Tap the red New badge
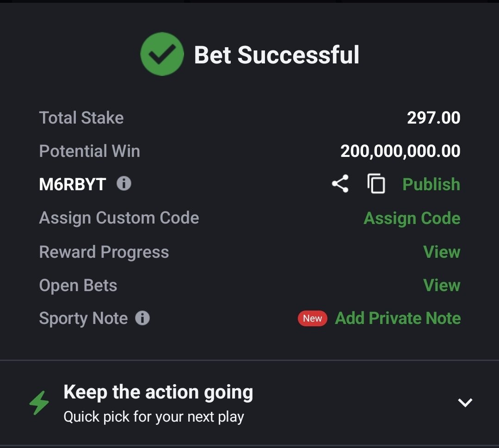This screenshot has width=499, height=448. 312,318
